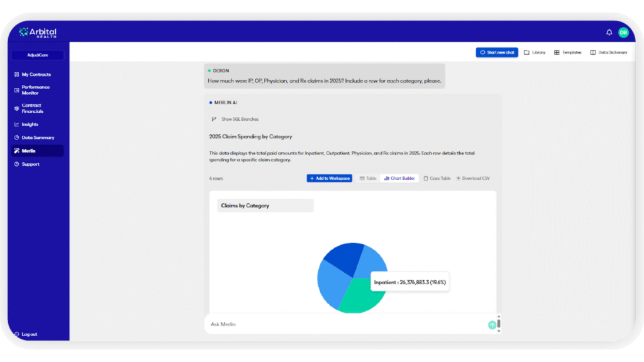Open the Data Dictionary
This screenshot has height=362, width=644.
(x=608, y=52)
